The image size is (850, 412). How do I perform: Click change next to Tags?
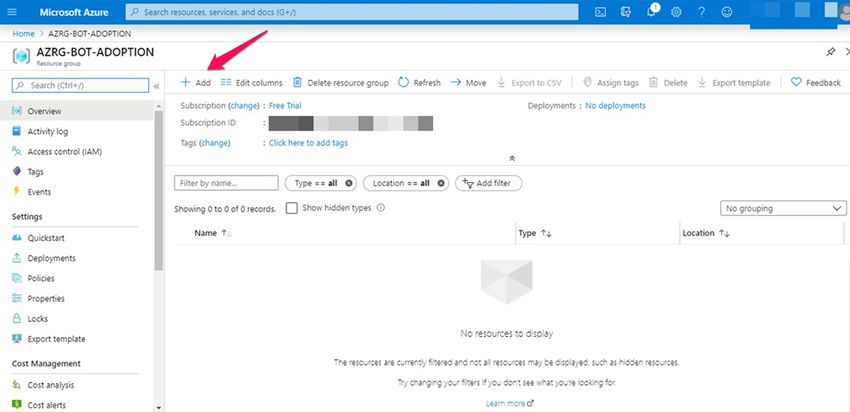215,143
